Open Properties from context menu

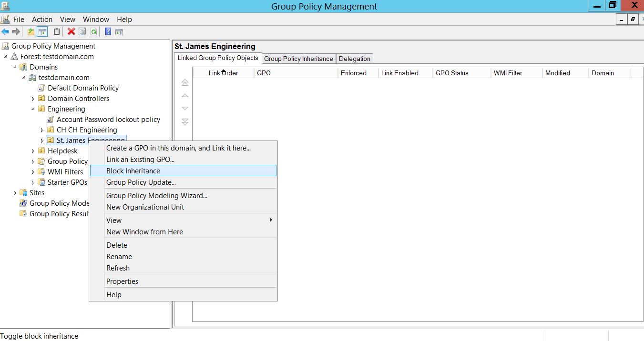click(184, 281)
